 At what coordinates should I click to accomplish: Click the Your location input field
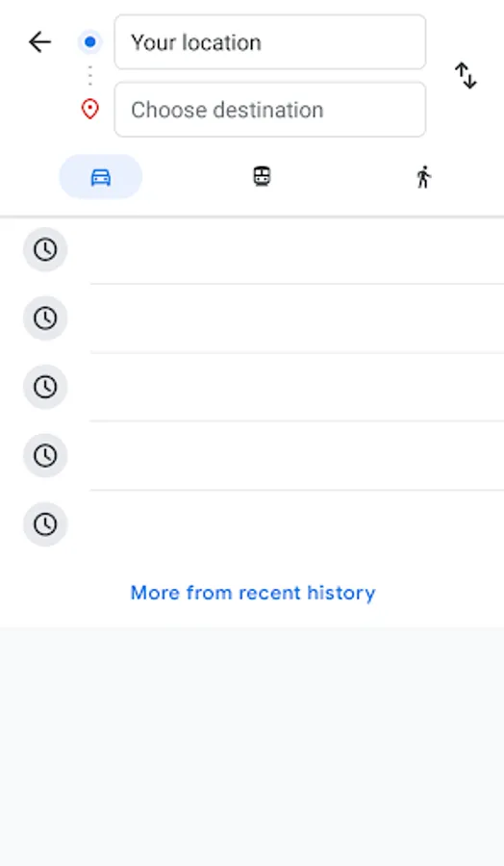[x=270, y=42]
